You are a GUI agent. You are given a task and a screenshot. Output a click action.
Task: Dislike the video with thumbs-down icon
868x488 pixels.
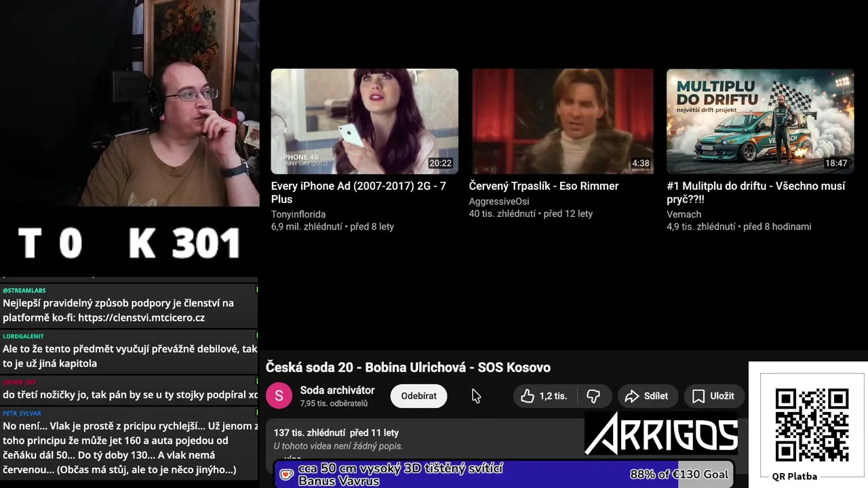(593, 396)
